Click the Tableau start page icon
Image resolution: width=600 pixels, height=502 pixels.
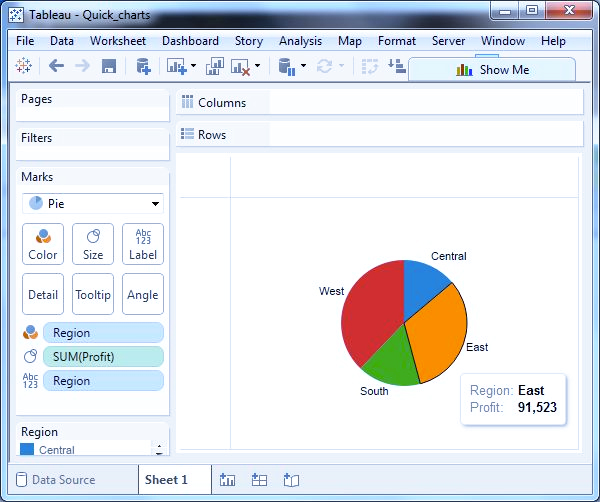(x=23, y=66)
